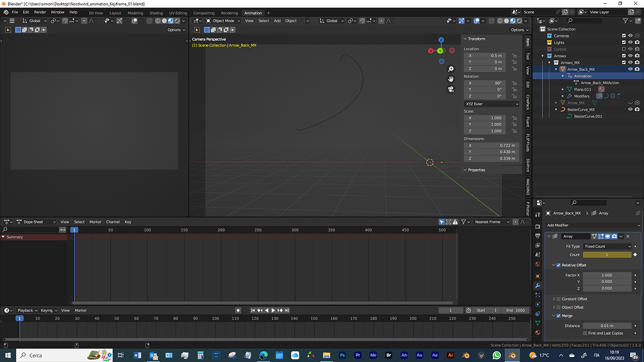This screenshot has height=362, width=644.
Task: Uncheck the Relative Offset checkbox
Action: click(x=559, y=265)
